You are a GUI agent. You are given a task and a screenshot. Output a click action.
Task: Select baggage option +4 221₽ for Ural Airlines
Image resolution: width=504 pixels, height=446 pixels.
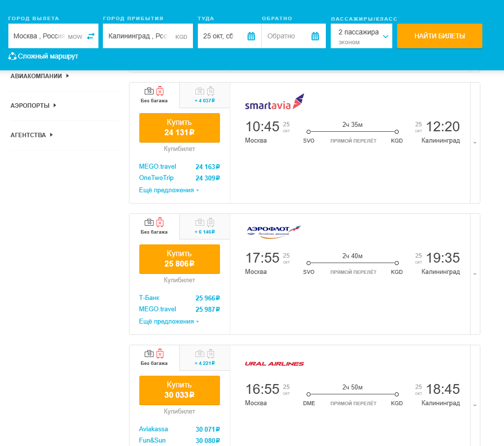pyautogui.click(x=205, y=357)
